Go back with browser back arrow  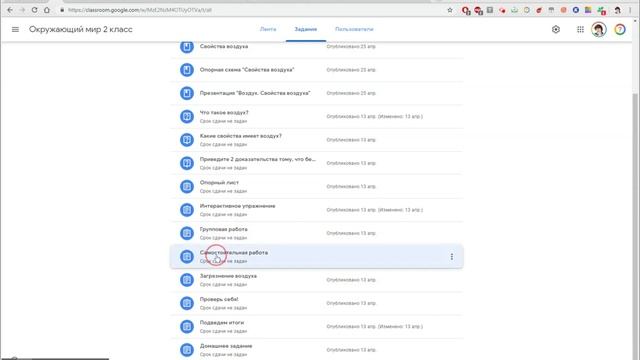pos(10,10)
